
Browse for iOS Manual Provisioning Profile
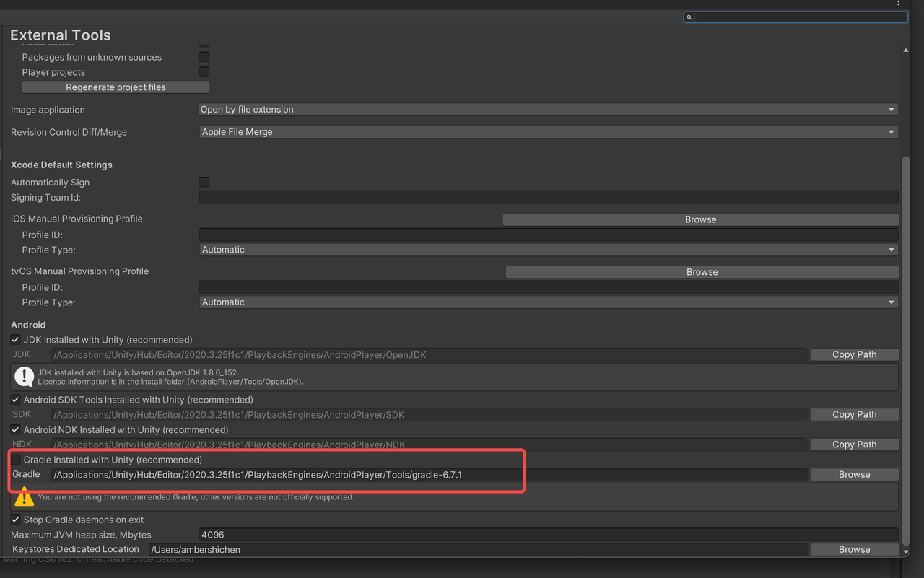(x=700, y=219)
